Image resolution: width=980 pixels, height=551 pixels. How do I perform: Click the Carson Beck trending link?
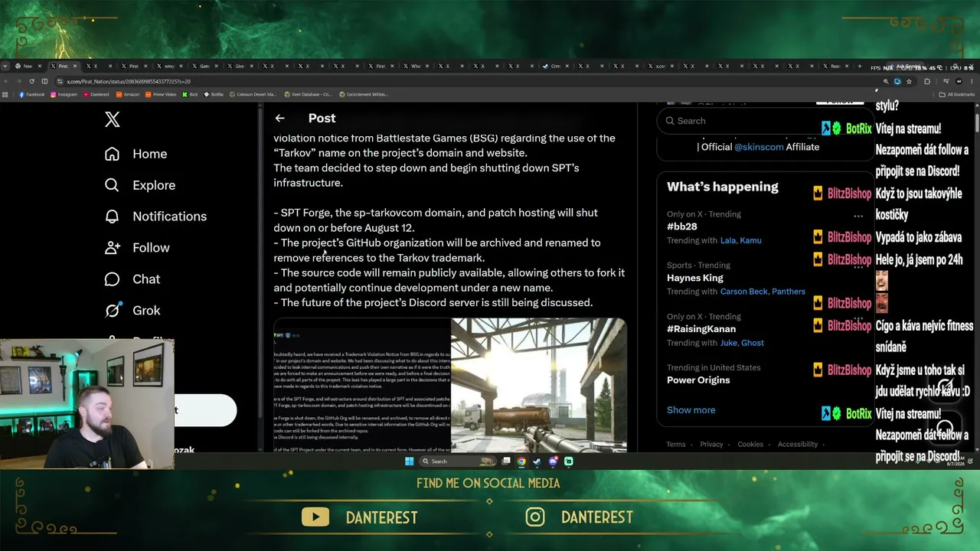coord(745,292)
